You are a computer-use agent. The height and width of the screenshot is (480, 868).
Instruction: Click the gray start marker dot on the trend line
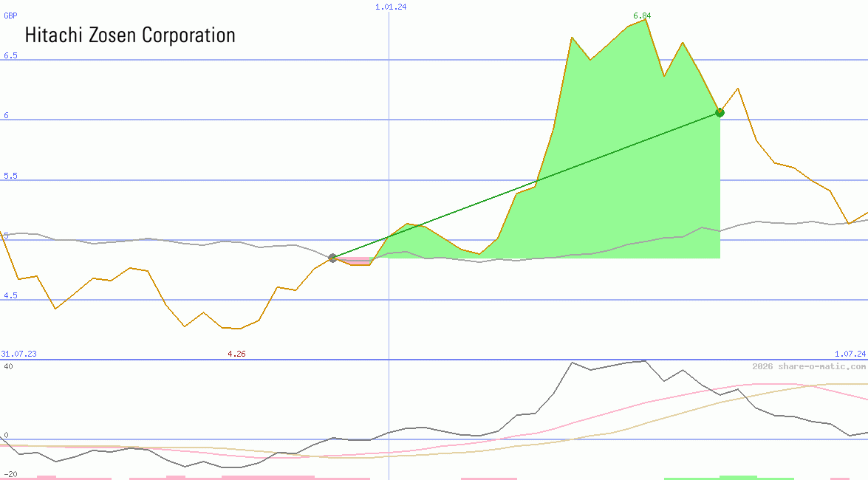(332, 258)
